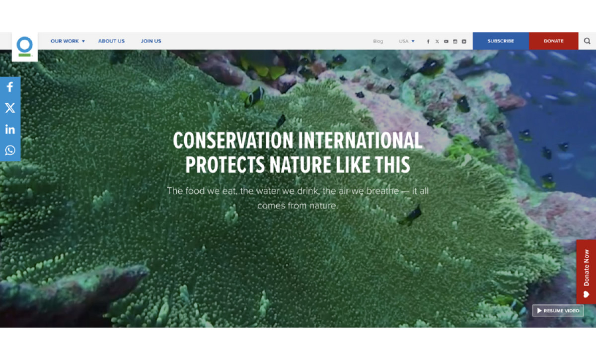
Task: Click the Instagram icon in header
Action: point(455,41)
